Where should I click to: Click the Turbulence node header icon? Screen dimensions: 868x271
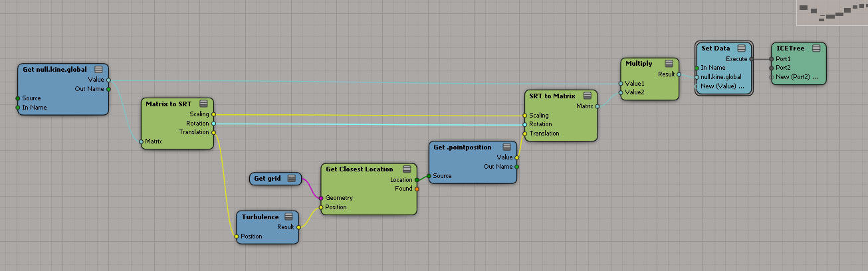pyautogui.click(x=288, y=217)
